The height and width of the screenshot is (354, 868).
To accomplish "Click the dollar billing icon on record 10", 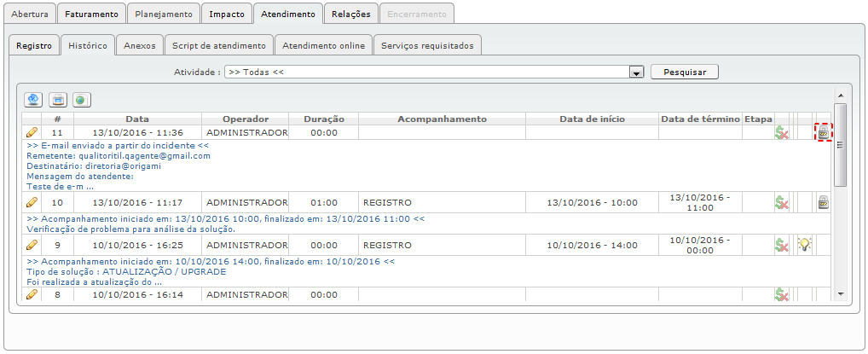I will click(781, 202).
